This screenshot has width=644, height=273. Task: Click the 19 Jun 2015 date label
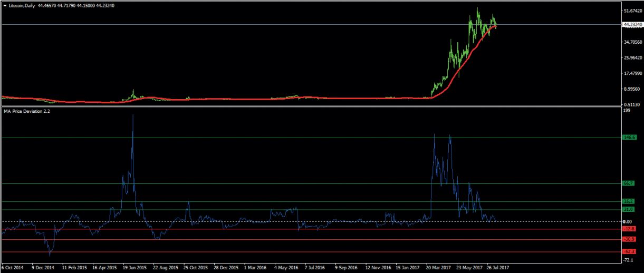[134, 267]
